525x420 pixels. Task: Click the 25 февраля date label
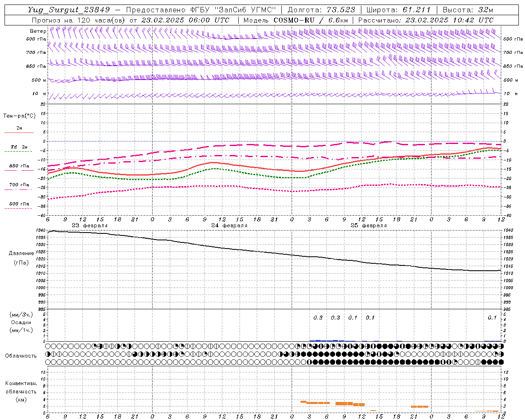coord(369,226)
